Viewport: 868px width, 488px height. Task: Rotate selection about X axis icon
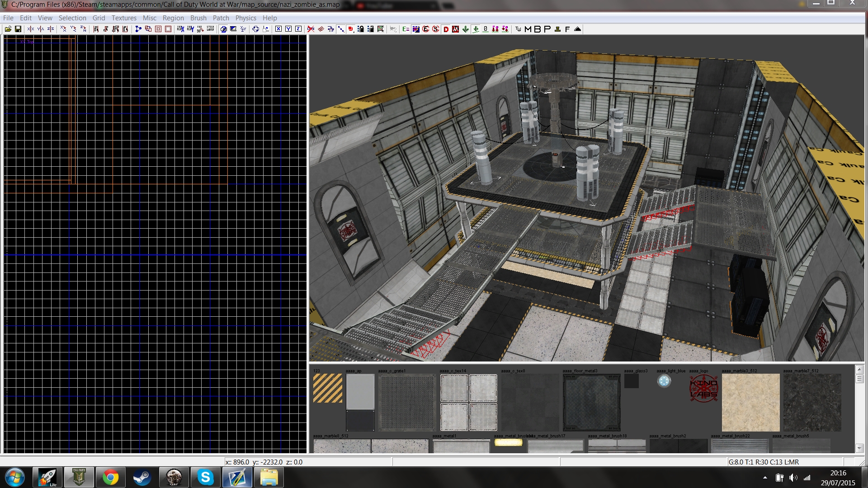(63, 29)
